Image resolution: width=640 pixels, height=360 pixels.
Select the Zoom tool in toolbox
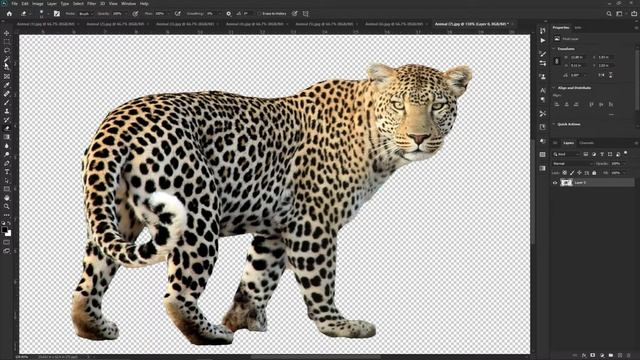tap(7, 206)
